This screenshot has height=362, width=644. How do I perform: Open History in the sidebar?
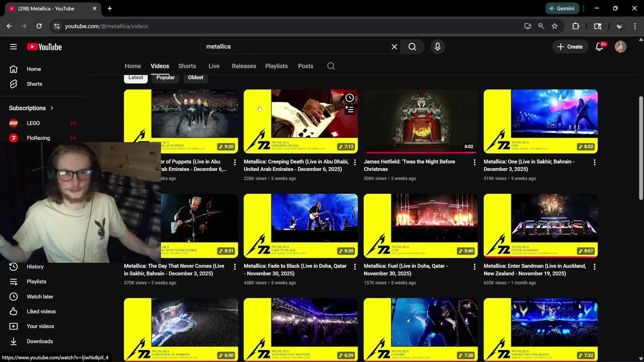pyautogui.click(x=35, y=267)
